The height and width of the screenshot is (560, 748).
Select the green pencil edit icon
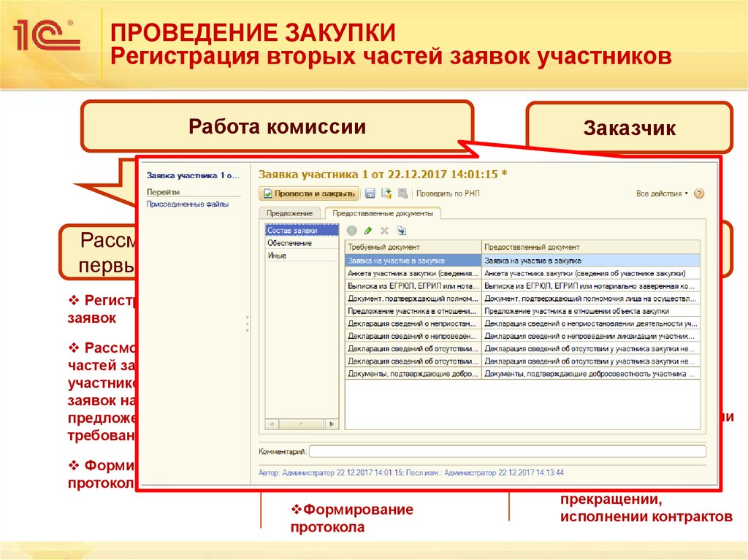(367, 231)
